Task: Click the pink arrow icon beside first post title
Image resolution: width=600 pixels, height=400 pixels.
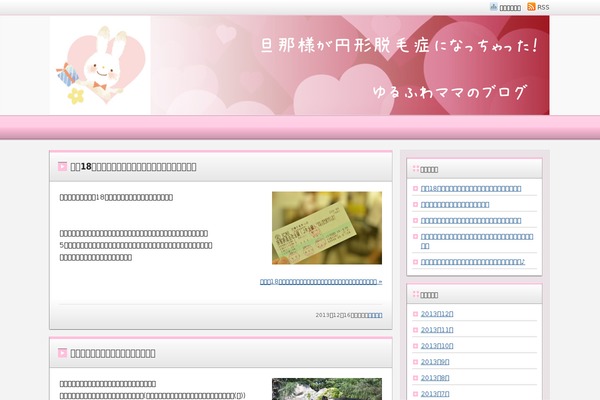Action: tap(62, 167)
